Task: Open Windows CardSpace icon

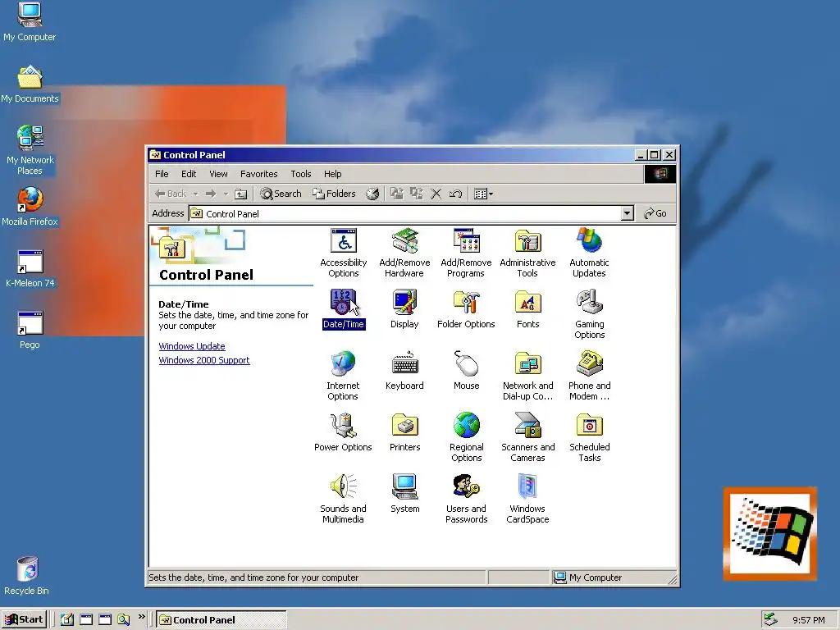Action: [527, 500]
